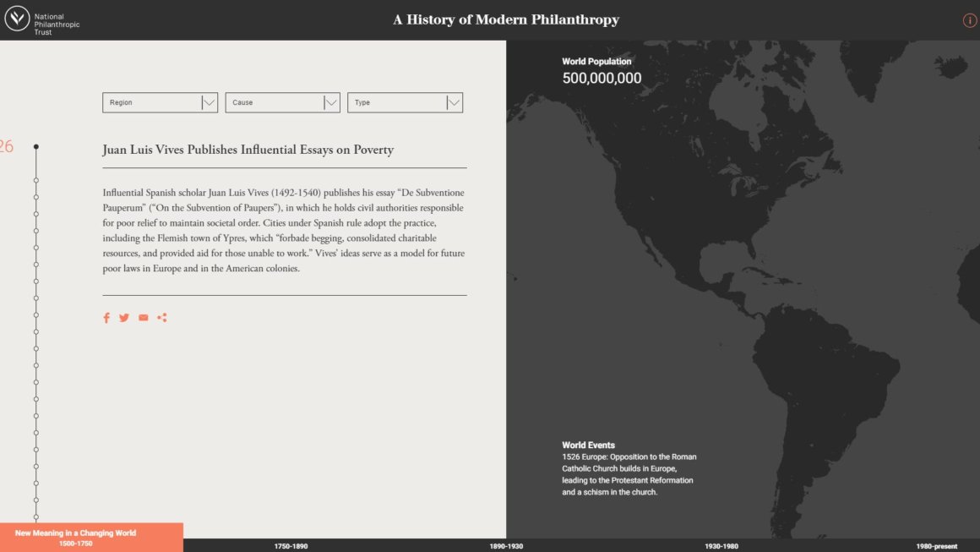Viewport: 980px width, 552px height.
Task: Navigate to the 1980-present era
Action: coord(936,546)
